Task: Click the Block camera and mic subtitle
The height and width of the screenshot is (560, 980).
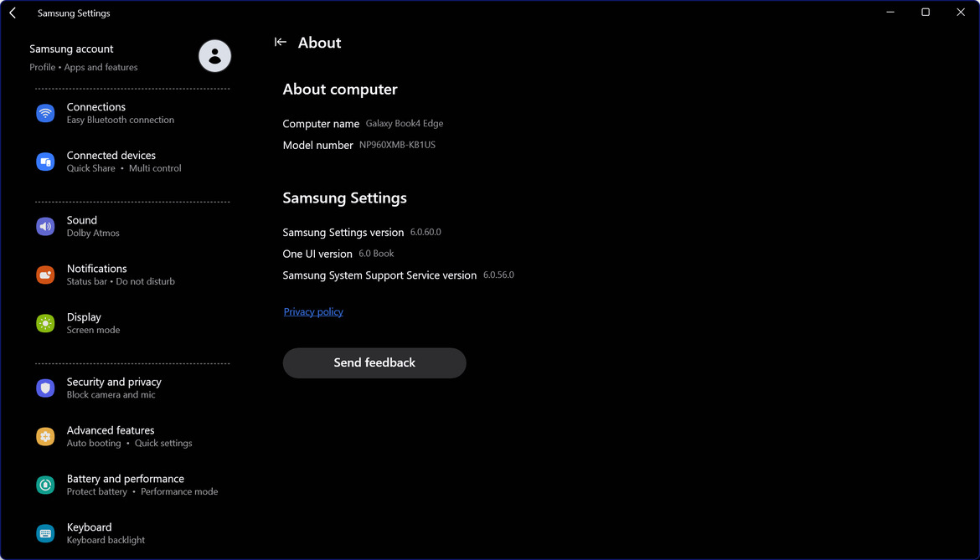Action: [111, 394]
